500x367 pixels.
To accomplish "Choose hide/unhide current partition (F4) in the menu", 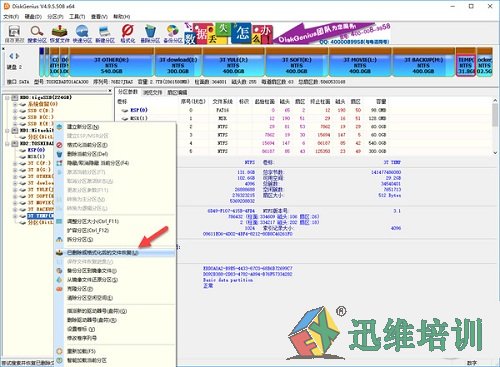I will pos(115,163).
